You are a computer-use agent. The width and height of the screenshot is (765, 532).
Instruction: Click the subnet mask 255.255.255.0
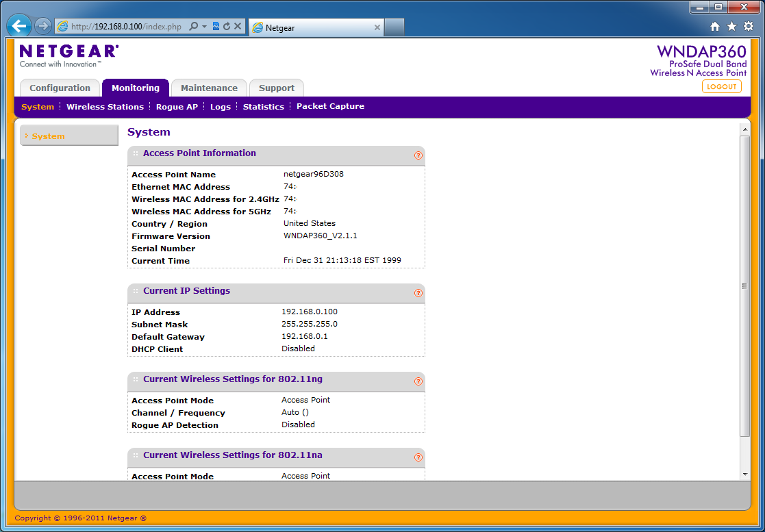click(310, 324)
